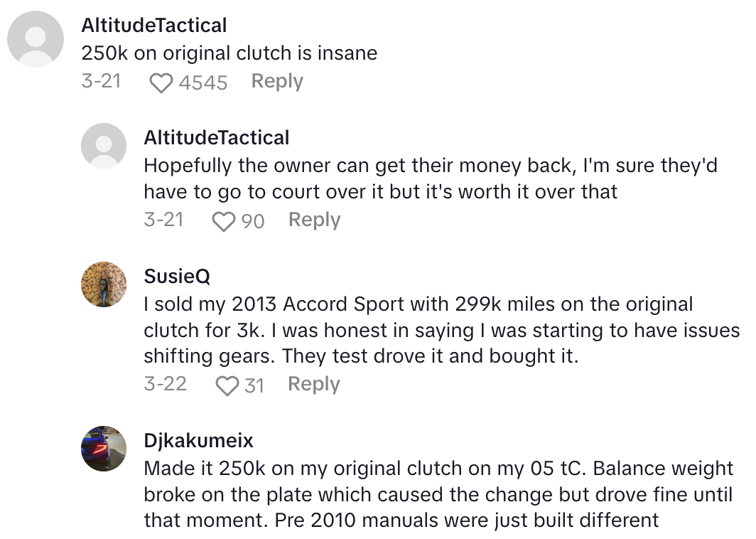Click the 90 likes number
Viewport: 756px width, 539px height.
tap(253, 222)
